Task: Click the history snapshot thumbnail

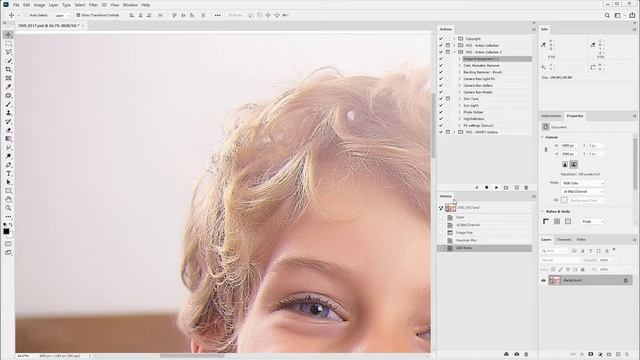Action: tap(451, 208)
